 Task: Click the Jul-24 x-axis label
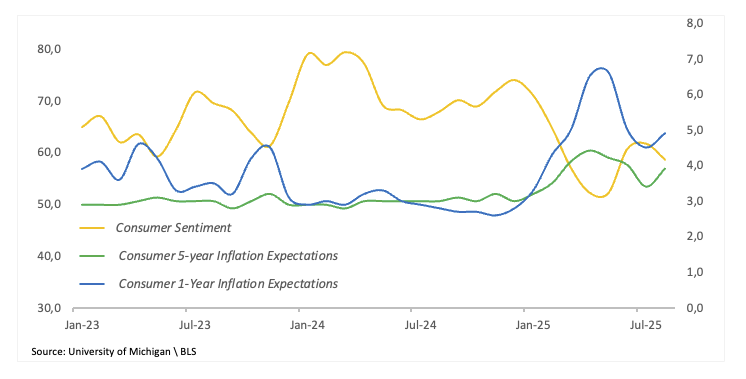pos(420,325)
